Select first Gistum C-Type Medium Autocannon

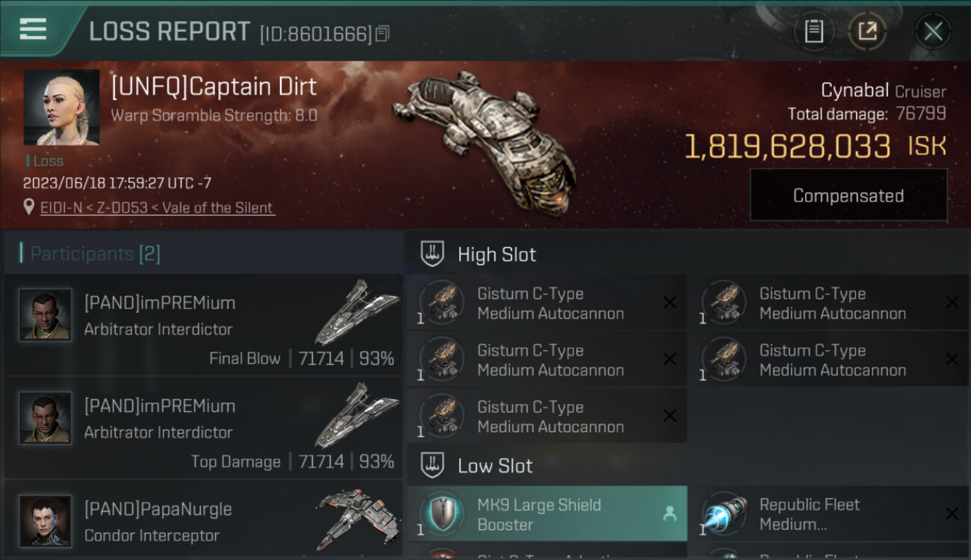coord(547,302)
